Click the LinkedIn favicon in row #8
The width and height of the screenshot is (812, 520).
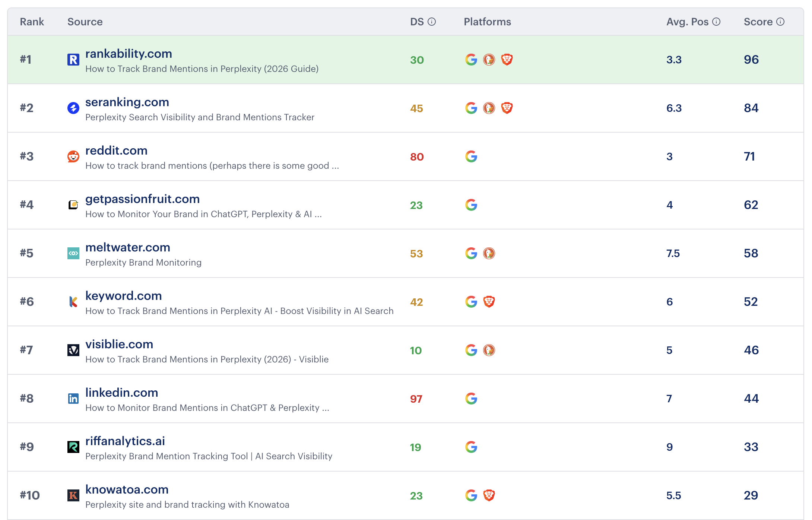[x=73, y=399]
